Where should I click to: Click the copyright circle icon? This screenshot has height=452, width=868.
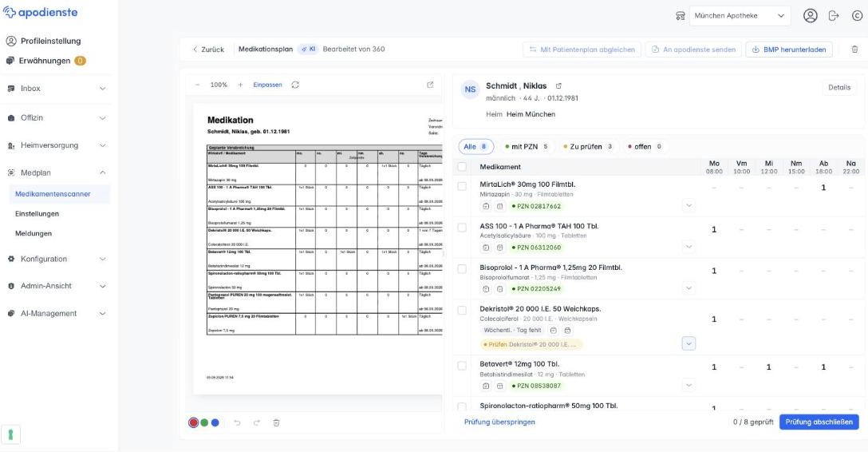[x=857, y=15]
